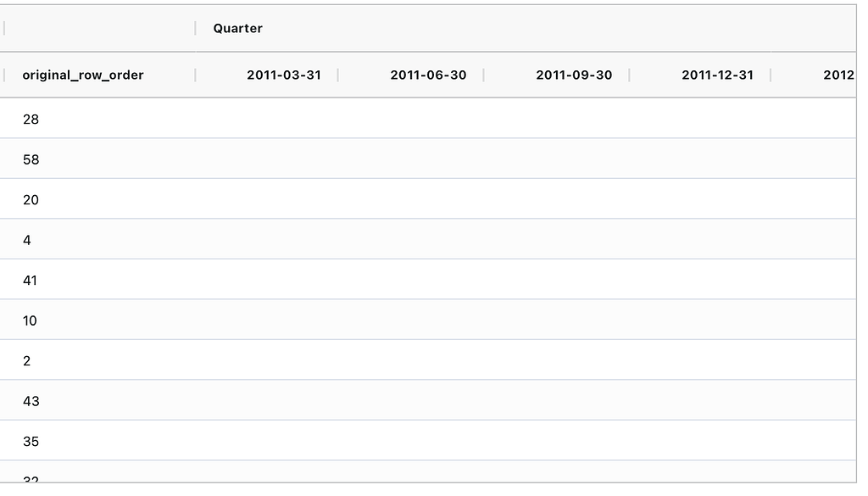Select the row with value 28
The image size is (868, 496).
31,119
